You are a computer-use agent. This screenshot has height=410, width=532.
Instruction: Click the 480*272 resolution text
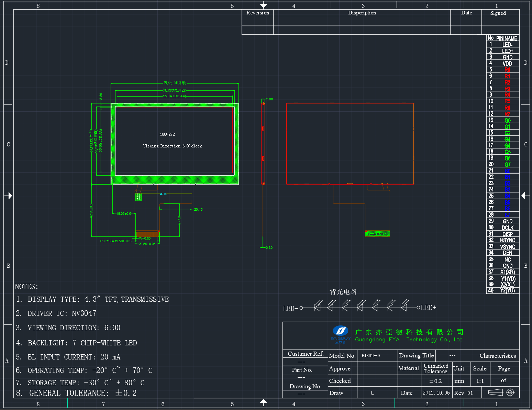coord(167,134)
